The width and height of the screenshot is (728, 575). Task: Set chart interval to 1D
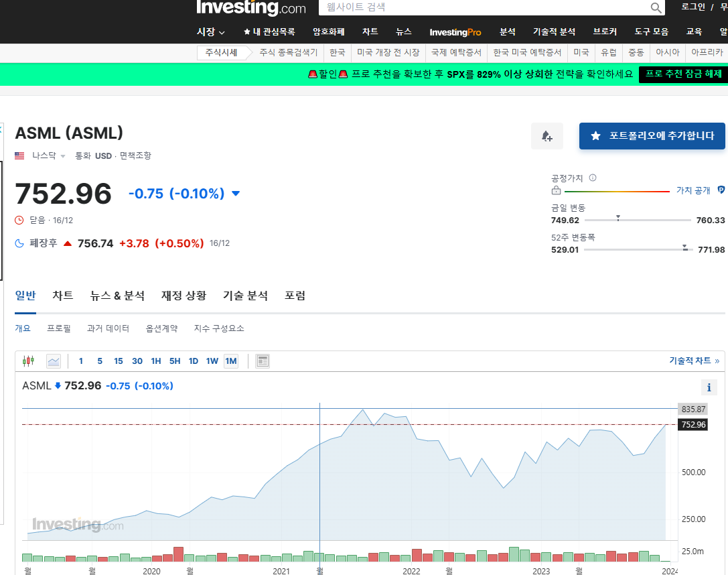[194, 361]
